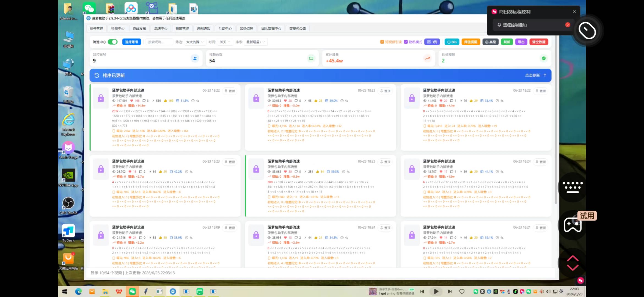Play the song in the taskbar player

(x=436, y=291)
